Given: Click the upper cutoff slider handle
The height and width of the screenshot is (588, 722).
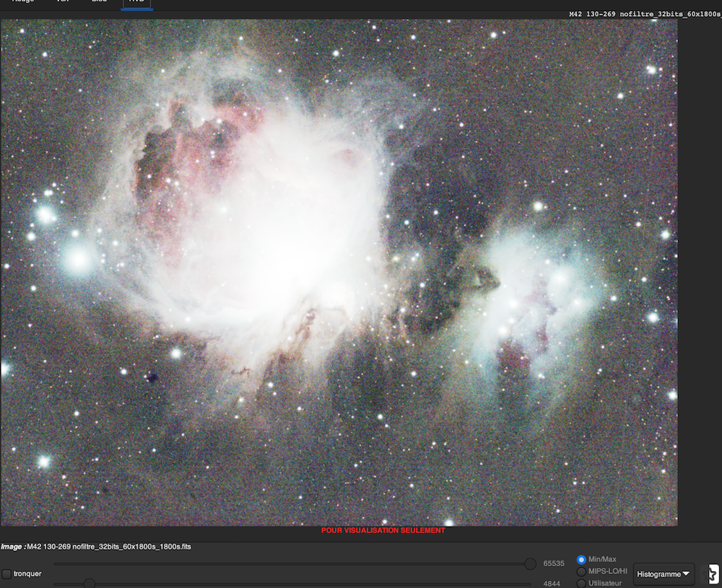Looking at the screenshot, I should click(530, 563).
